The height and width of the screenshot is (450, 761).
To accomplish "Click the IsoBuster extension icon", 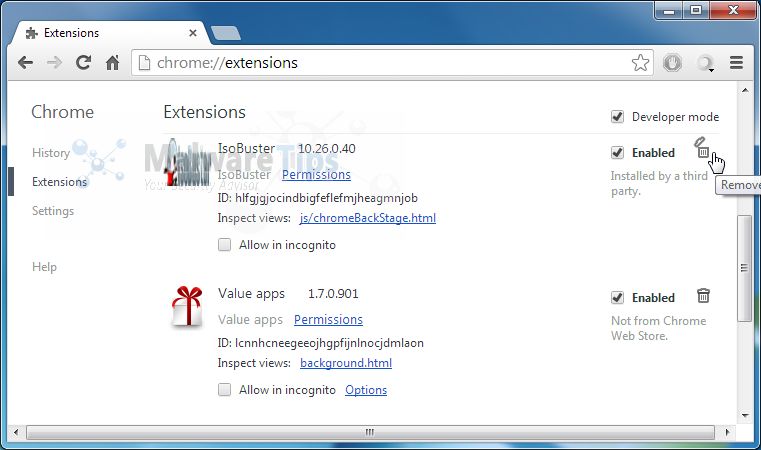I will pos(187,163).
